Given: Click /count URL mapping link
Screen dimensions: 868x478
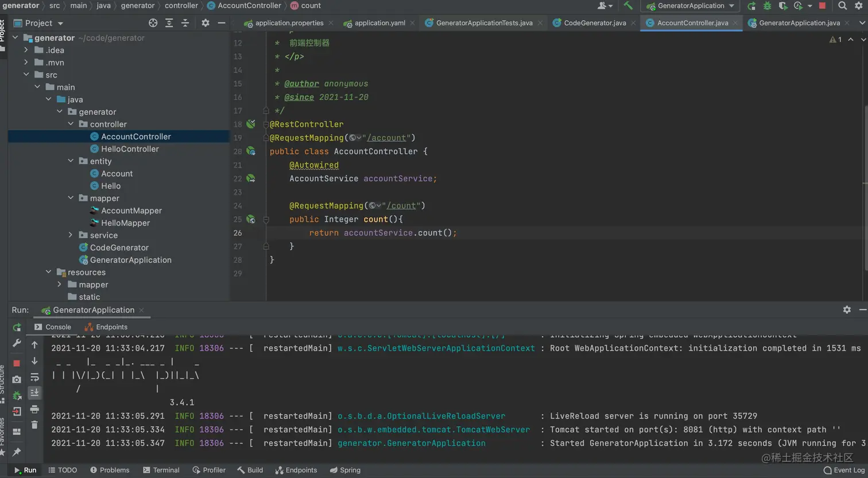Looking at the screenshot, I should click(402, 205).
